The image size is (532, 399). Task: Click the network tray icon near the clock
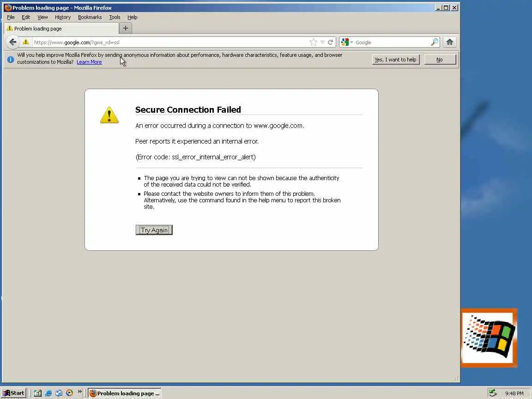click(x=493, y=393)
